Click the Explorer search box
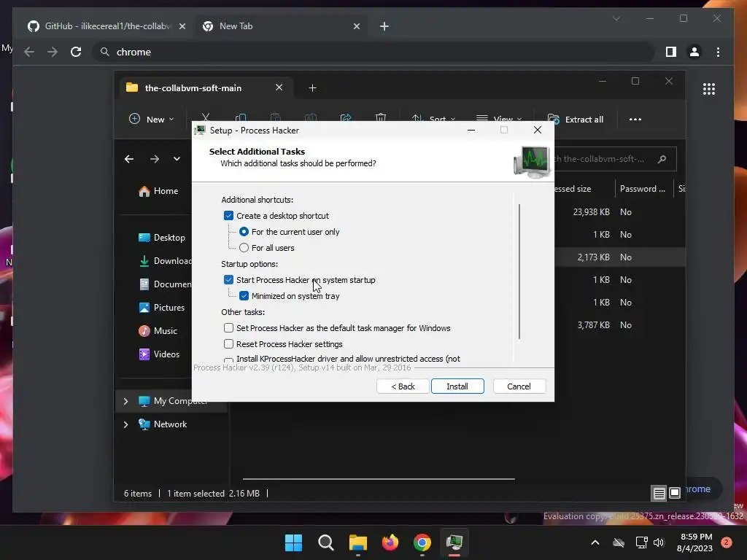747x560 pixels. (x=614, y=159)
